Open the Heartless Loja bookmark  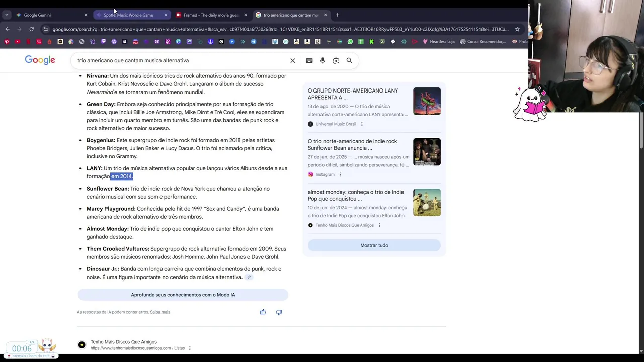click(x=438, y=42)
